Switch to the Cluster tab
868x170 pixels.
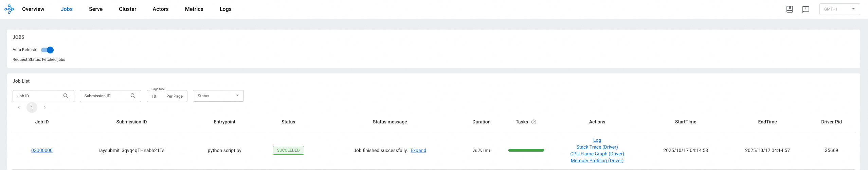128,9
